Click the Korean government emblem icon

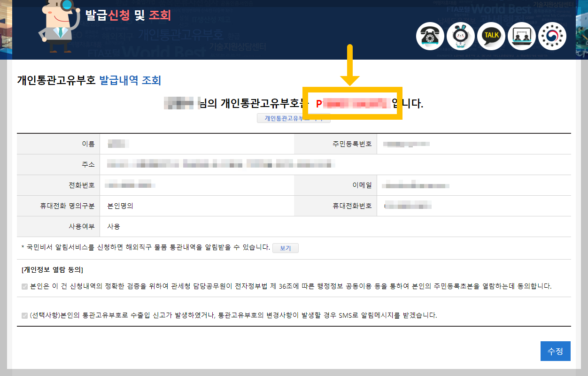coord(552,36)
